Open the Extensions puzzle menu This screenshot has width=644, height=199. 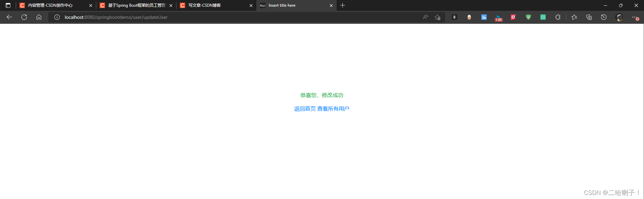[558, 17]
